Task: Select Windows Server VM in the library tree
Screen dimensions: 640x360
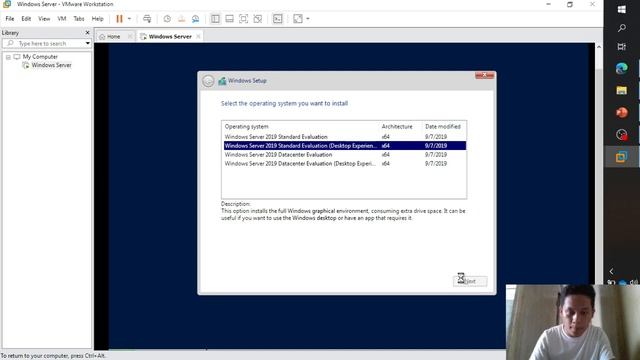Action: point(51,65)
